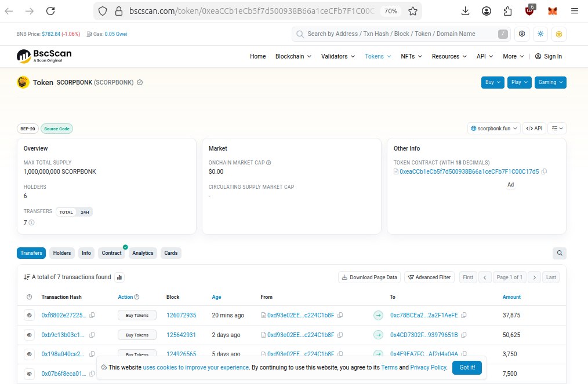588x384 pixels.
Task: Click the Got it! cookie button
Action: (467, 368)
